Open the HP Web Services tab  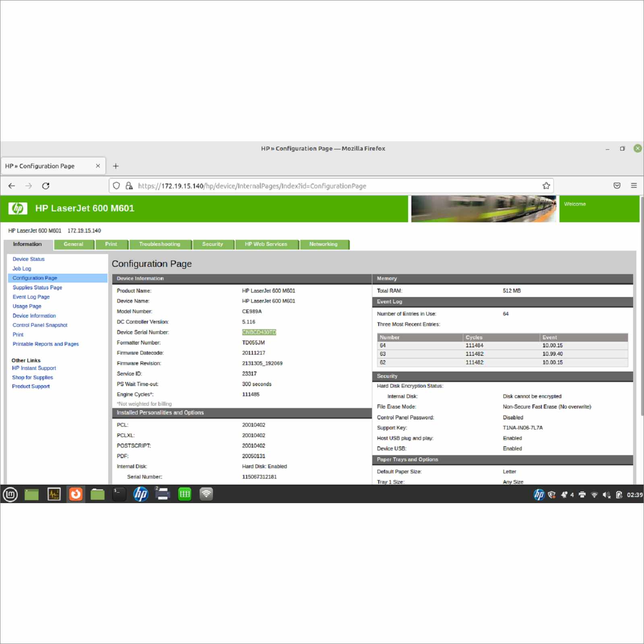tap(266, 244)
